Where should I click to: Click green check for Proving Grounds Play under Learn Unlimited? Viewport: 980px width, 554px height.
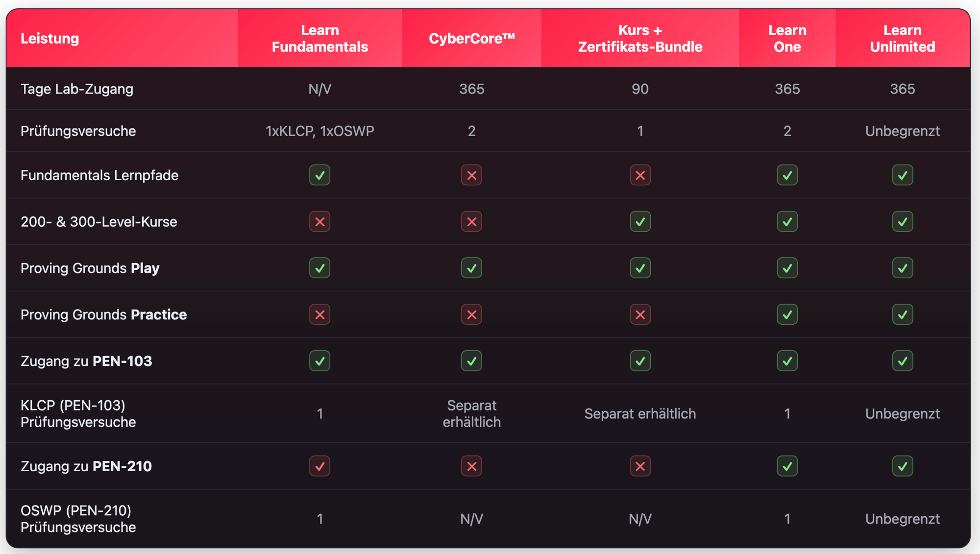pos(902,268)
